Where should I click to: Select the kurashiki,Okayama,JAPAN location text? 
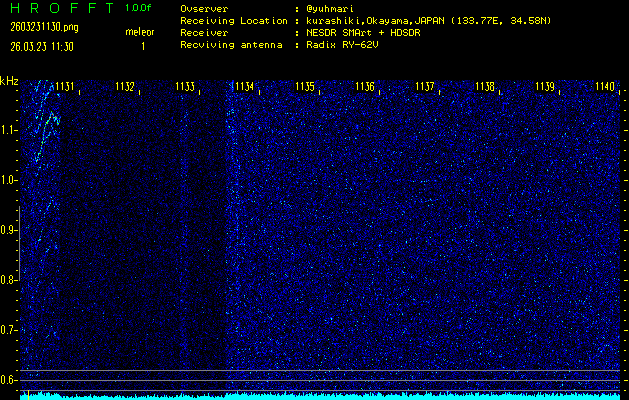click(372, 20)
